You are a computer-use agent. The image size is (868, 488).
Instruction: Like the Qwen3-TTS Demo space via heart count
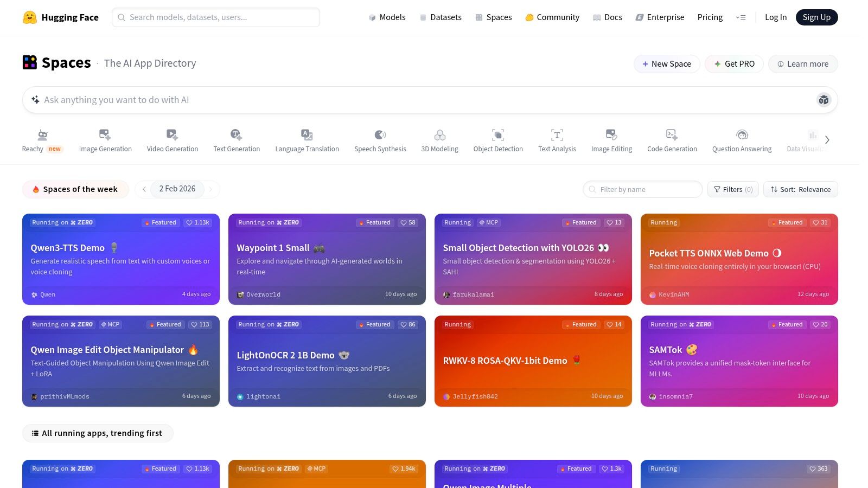click(197, 222)
